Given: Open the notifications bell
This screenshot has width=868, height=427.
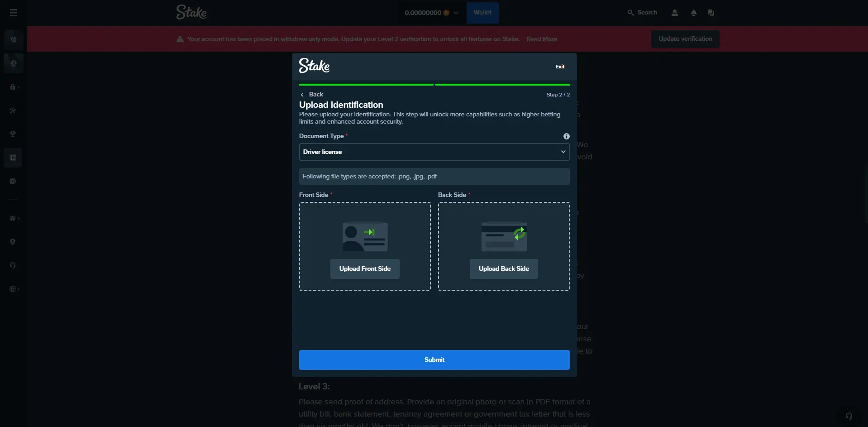Looking at the screenshot, I should (693, 13).
